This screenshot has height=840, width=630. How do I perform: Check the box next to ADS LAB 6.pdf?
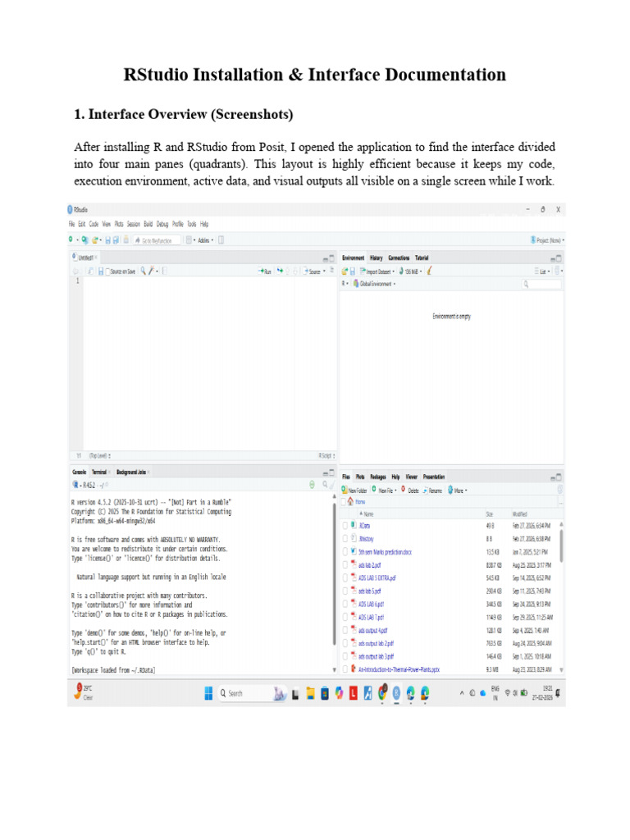click(x=345, y=604)
